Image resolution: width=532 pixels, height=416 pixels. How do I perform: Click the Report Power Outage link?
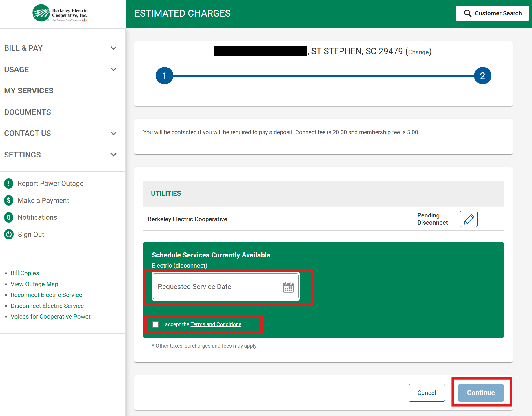(50, 184)
